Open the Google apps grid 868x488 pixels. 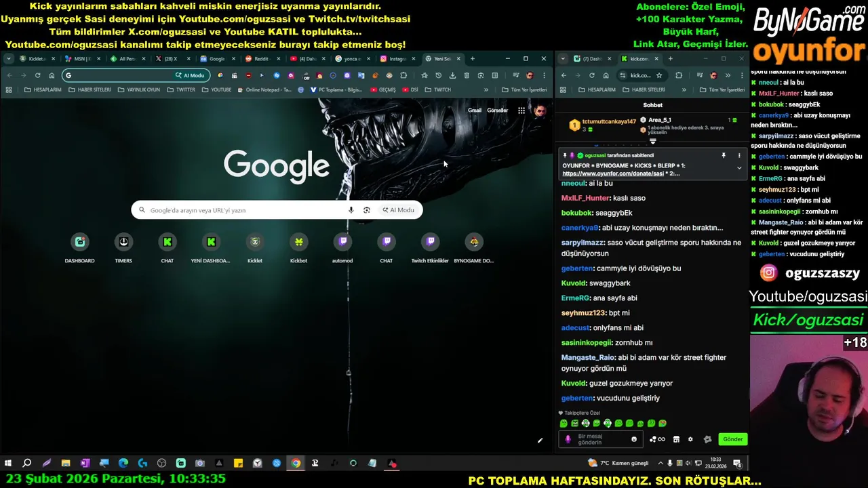[521, 110]
